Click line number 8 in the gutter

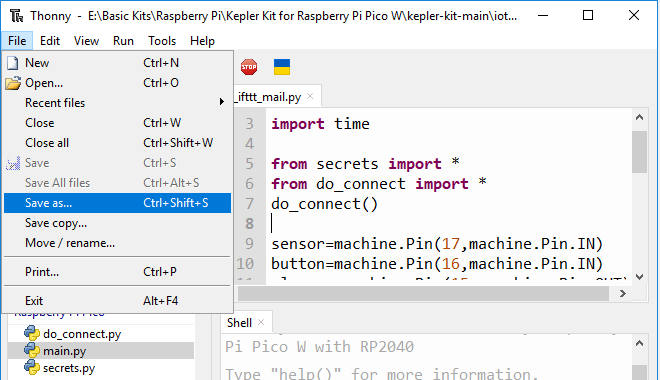pos(250,223)
